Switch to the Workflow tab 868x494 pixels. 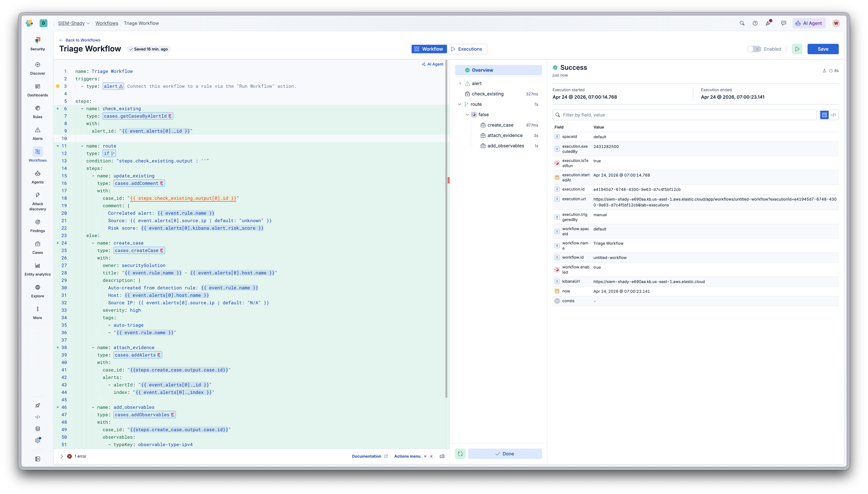(429, 49)
